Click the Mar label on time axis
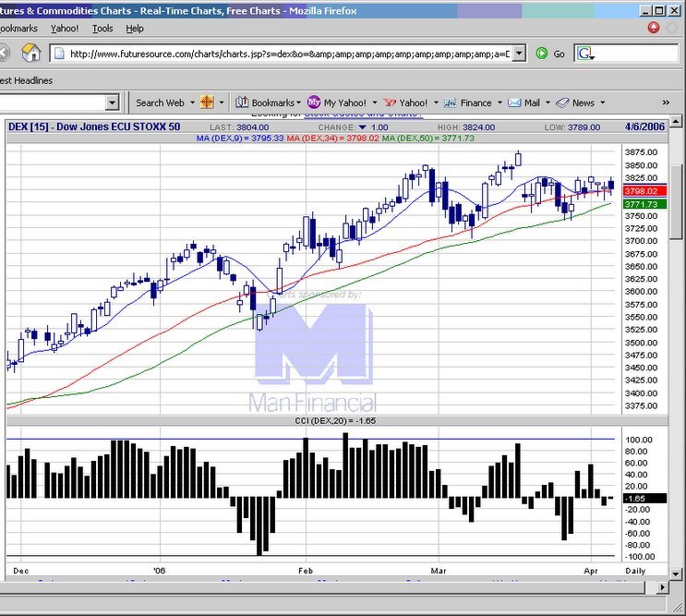Image resolution: width=686 pixels, height=616 pixels. point(439,571)
